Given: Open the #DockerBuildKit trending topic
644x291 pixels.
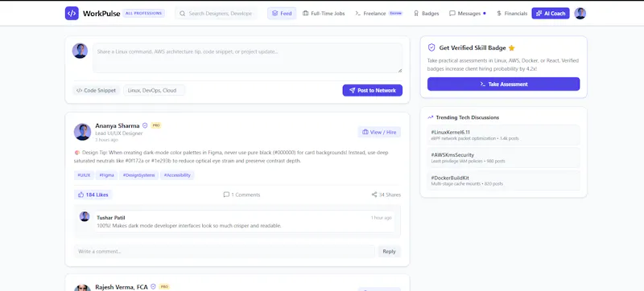Looking at the screenshot, I should (504, 181).
